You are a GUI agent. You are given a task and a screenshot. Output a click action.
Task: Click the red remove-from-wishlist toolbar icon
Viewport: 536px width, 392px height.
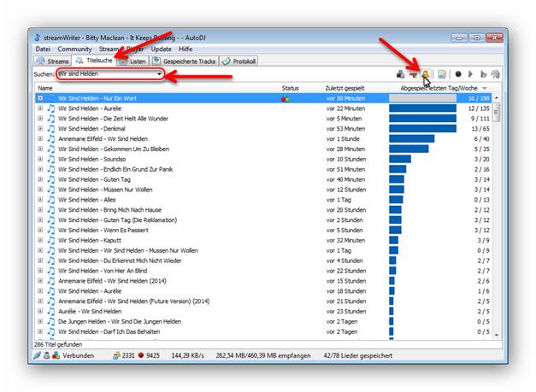tap(413, 73)
